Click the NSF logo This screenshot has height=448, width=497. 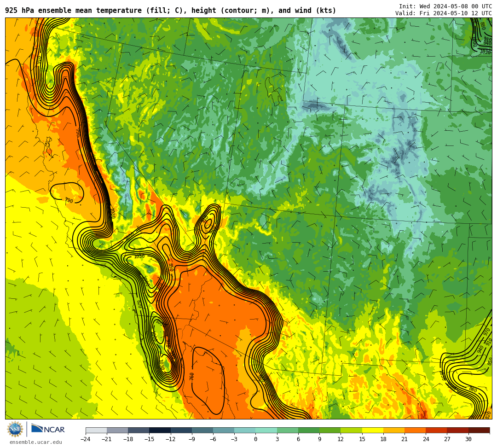[15, 430]
